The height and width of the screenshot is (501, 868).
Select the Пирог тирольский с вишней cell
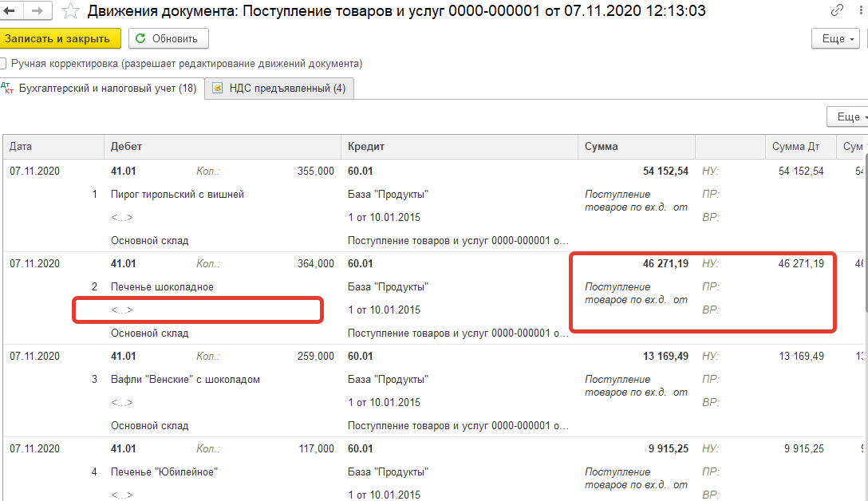tap(177, 195)
